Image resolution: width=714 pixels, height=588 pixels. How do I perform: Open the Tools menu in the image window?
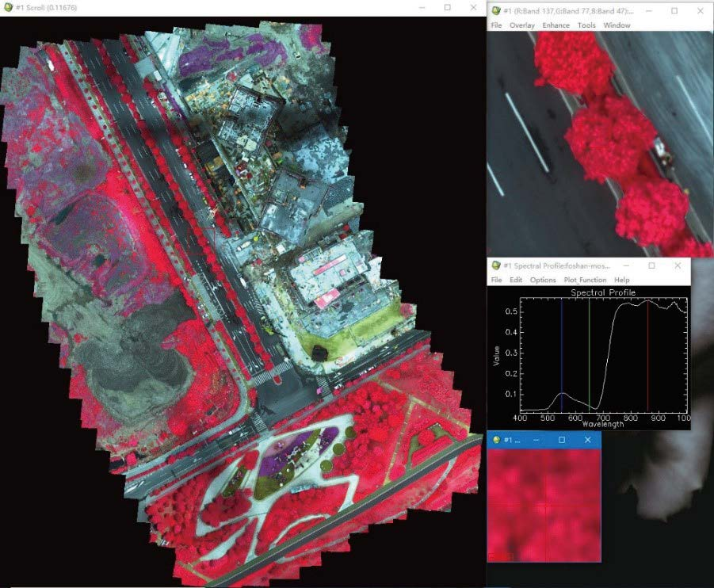[586, 25]
